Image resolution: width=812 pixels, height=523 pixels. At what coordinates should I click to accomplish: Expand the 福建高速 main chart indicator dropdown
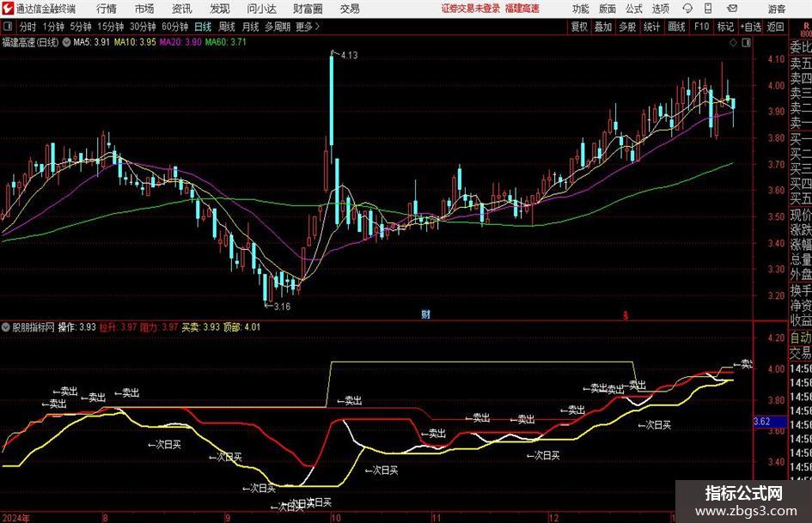click(67, 42)
